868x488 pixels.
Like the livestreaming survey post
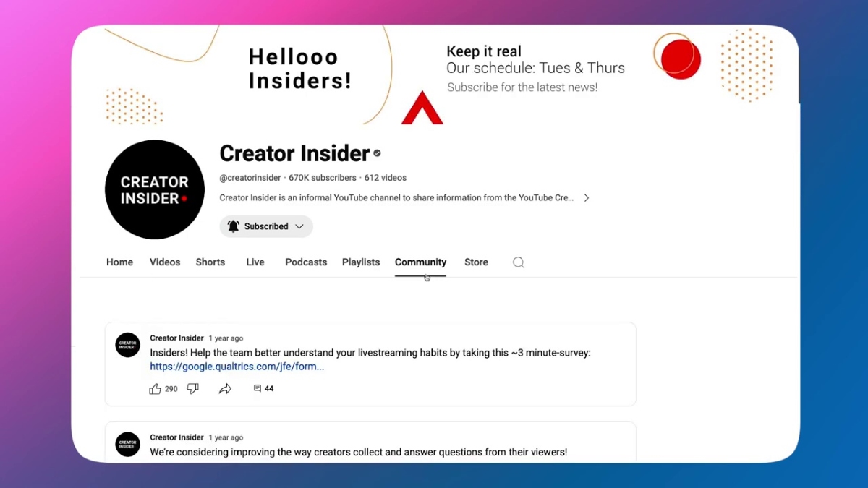click(x=155, y=389)
